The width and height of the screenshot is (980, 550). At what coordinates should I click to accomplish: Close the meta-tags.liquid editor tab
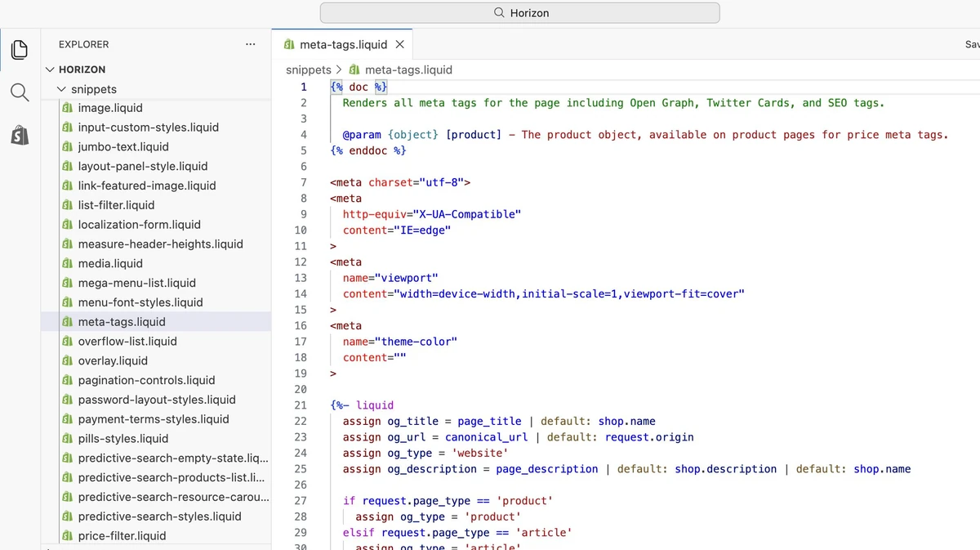(x=399, y=44)
